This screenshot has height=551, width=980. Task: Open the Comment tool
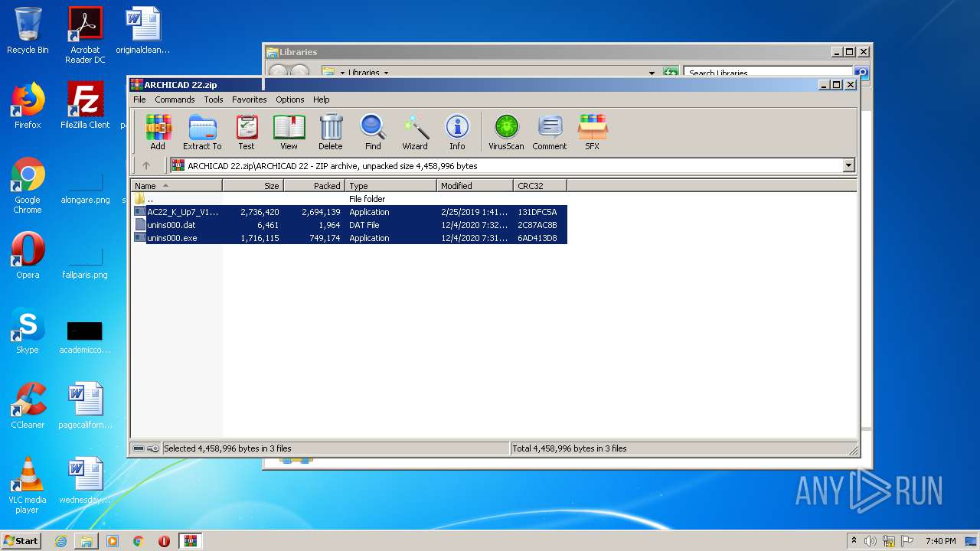coord(550,132)
